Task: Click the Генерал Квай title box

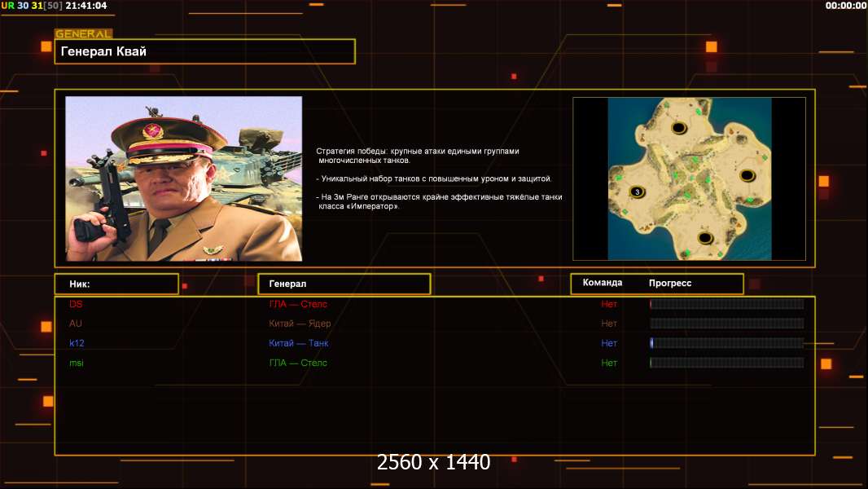Action: pos(205,51)
